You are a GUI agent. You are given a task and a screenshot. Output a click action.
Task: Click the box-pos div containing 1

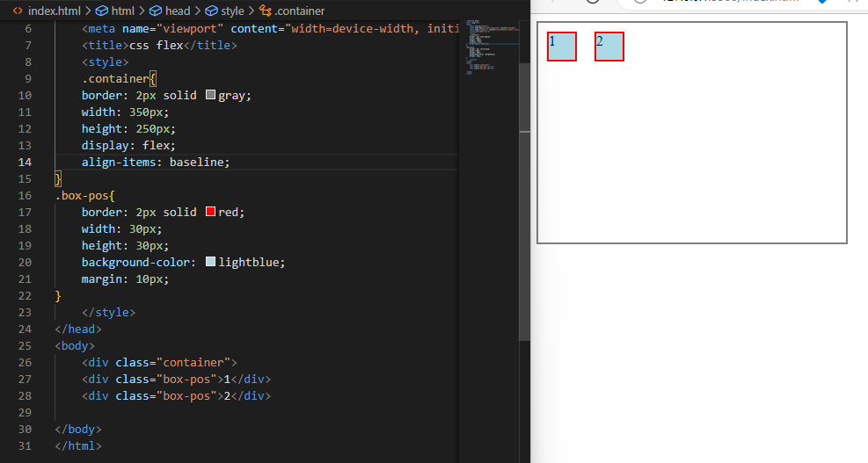(176, 379)
